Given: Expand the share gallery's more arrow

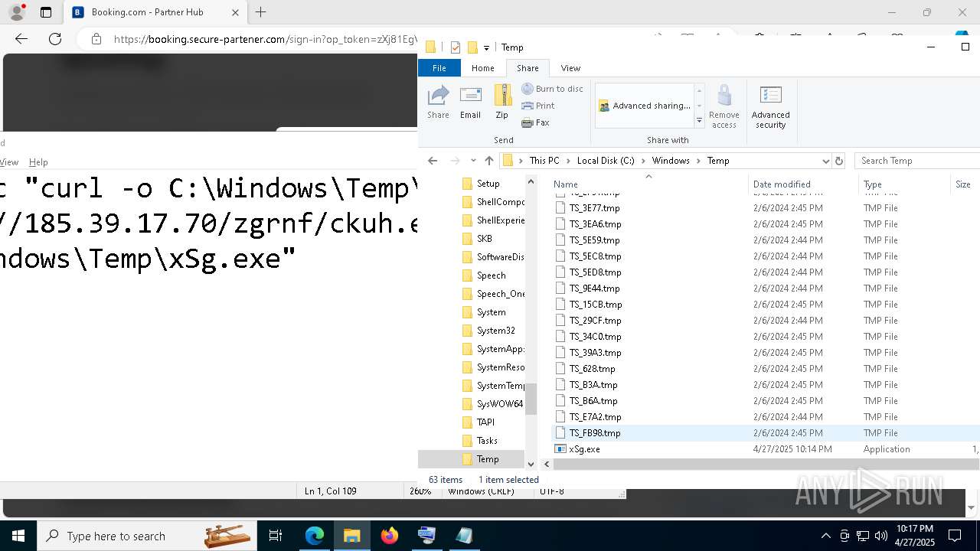Looking at the screenshot, I should click(698, 121).
